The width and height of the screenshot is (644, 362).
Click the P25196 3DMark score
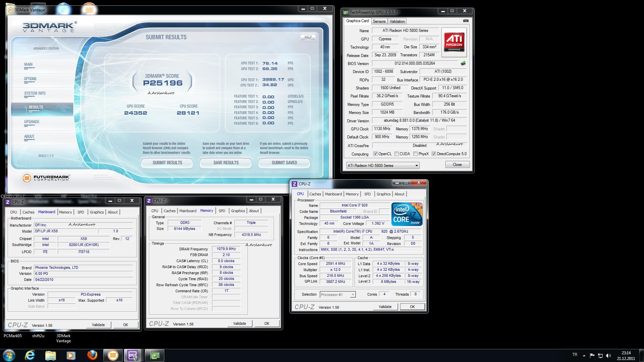pyautogui.click(x=163, y=83)
